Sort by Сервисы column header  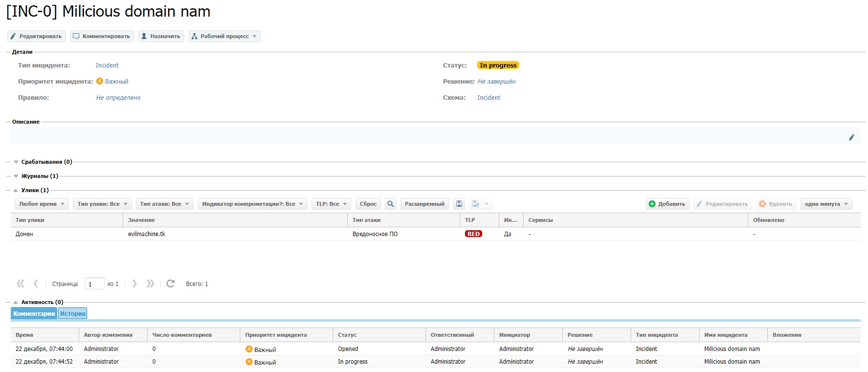click(x=636, y=220)
